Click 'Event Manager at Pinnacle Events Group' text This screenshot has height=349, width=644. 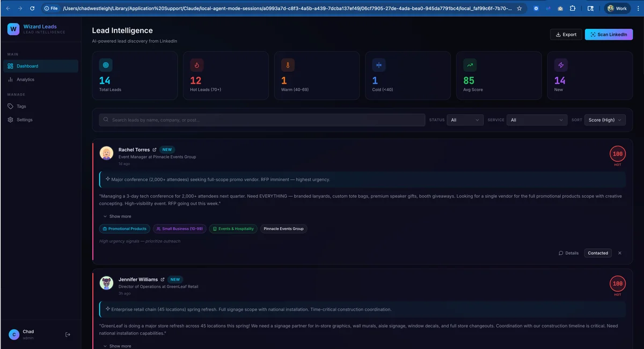point(157,157)
